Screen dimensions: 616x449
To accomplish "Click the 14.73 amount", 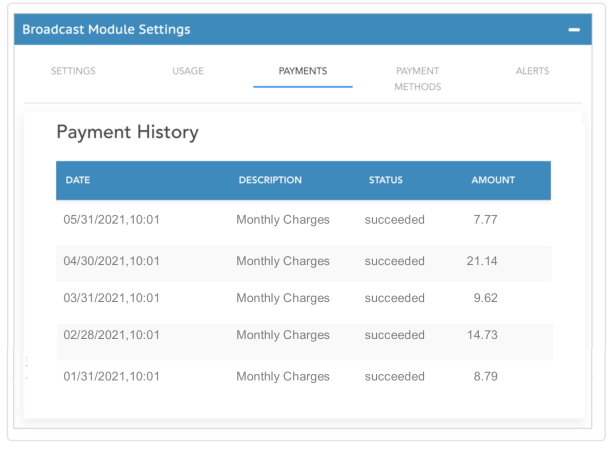I will click(482, 335).
